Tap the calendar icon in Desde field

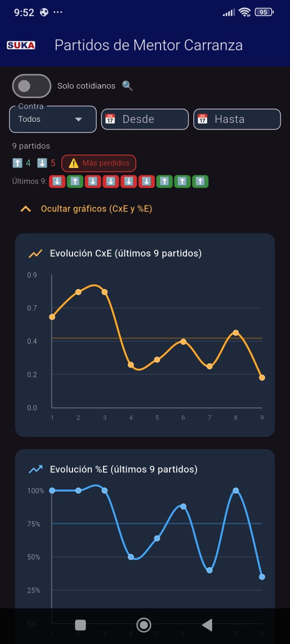tap(110, 119)
